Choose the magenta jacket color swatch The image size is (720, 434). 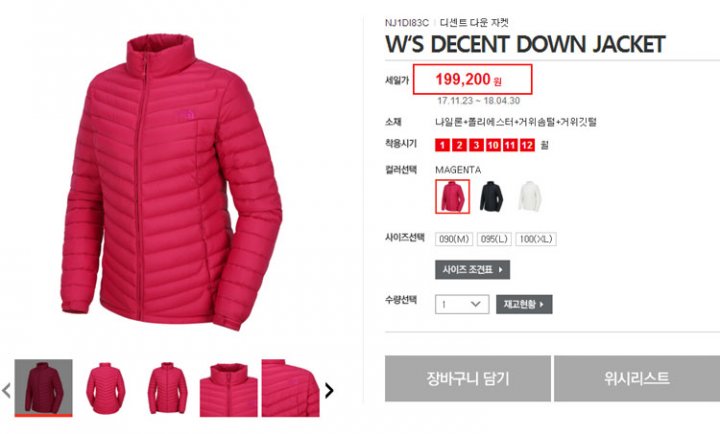[453, 197]
